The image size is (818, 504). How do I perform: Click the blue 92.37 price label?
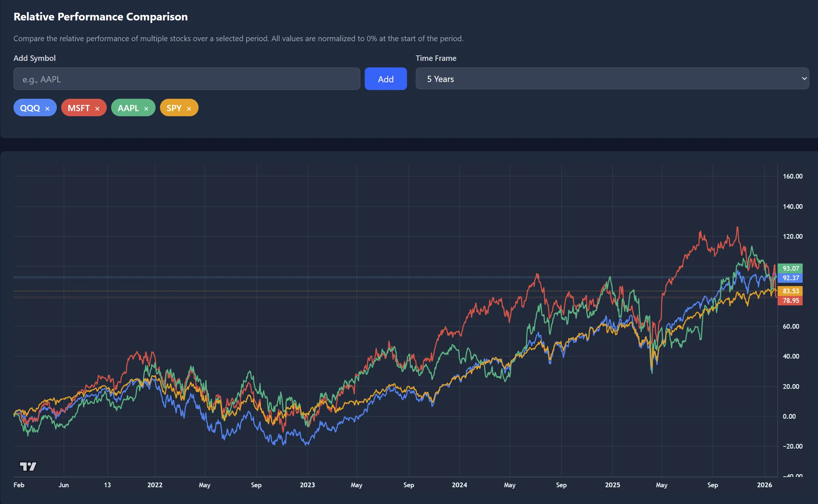(790, 278)
